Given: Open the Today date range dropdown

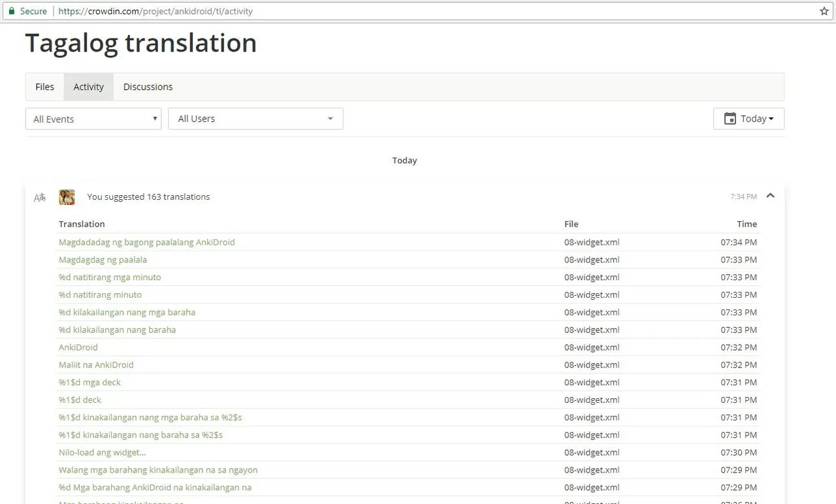Looking at the screenshot, I should point(748,119).
